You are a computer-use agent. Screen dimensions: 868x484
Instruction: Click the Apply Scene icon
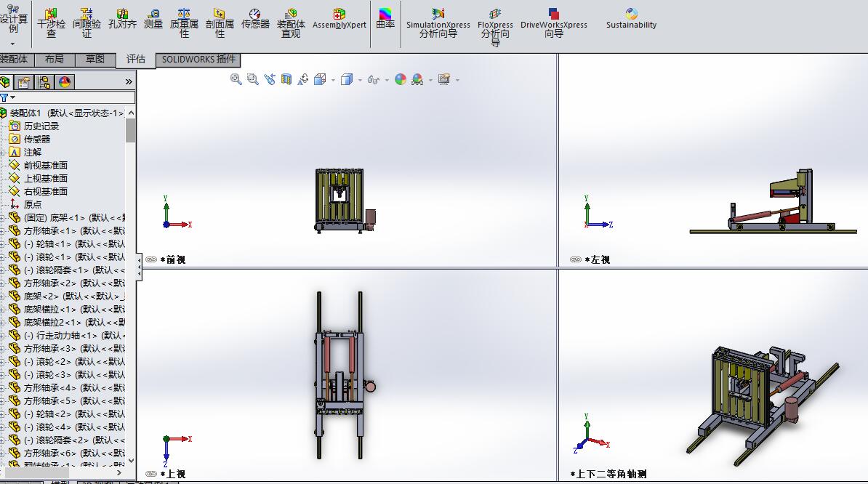tap(417, 79)
